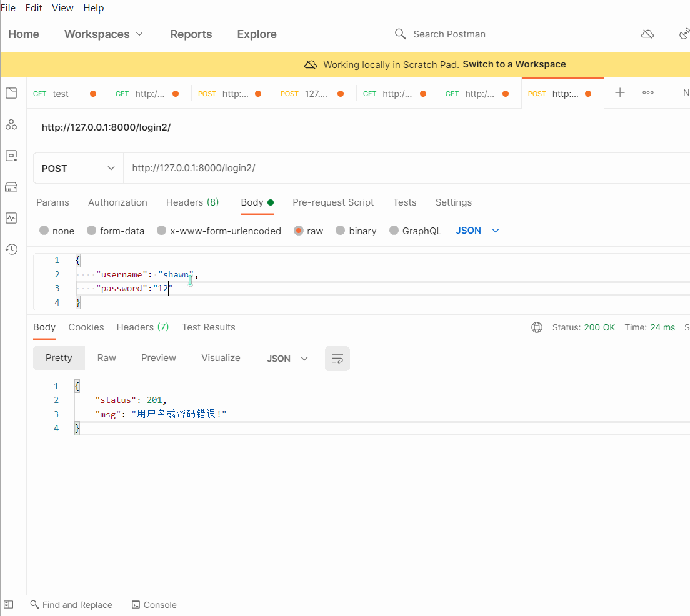Open the POST method dropdown
This screenshot has height=616, width=690.
click(x=78, y=168)
